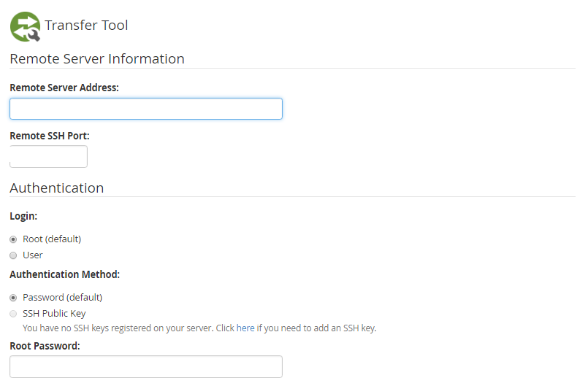Click the Remote SSH Port field
588x386 pixels.
pyautogui.click(x=48, y=157)
